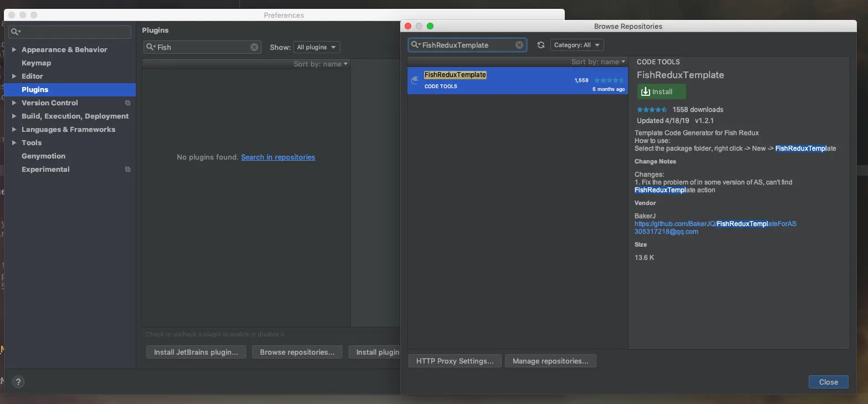Select Keymap in the settings tree
868x404 pixels.
point(36,63)
